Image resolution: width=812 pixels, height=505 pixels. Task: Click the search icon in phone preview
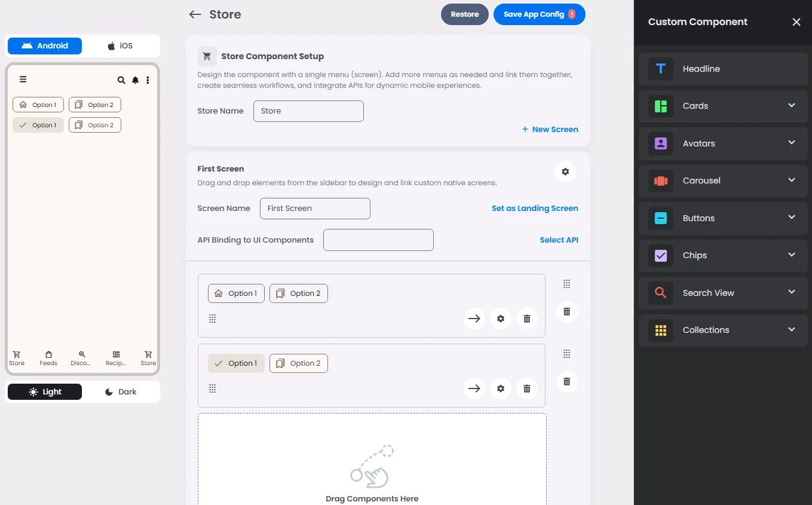[121, 80]
